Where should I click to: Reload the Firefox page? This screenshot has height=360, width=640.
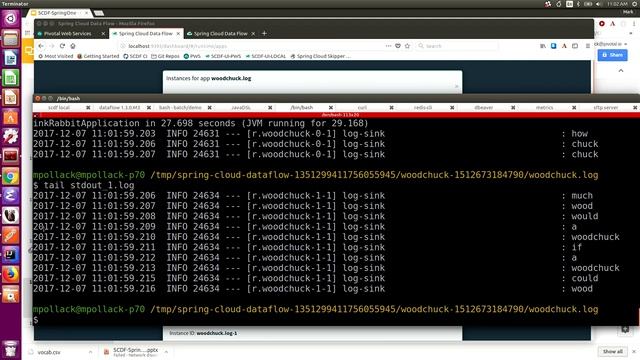pyautogui.click(x=62, y=46)
